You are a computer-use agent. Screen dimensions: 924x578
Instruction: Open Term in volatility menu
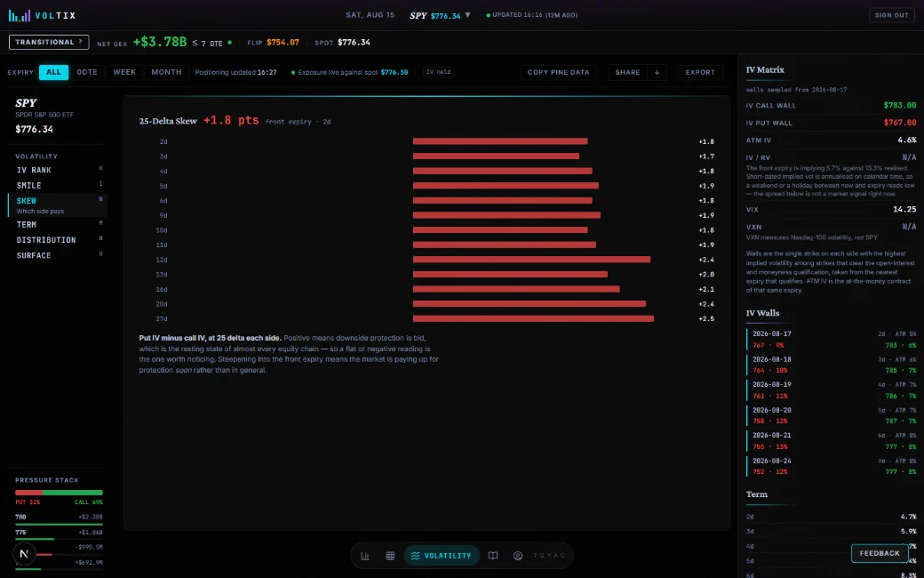(x=58, y=225)
